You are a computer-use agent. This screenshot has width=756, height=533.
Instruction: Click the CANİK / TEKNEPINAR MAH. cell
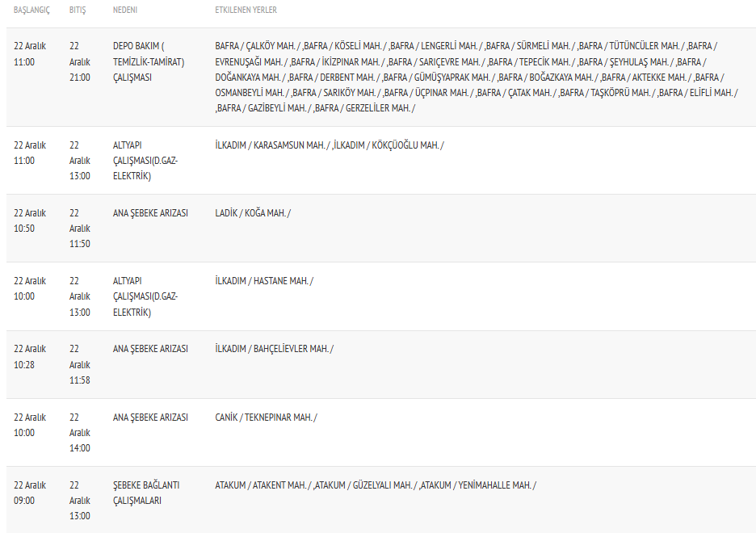point(266,418)
